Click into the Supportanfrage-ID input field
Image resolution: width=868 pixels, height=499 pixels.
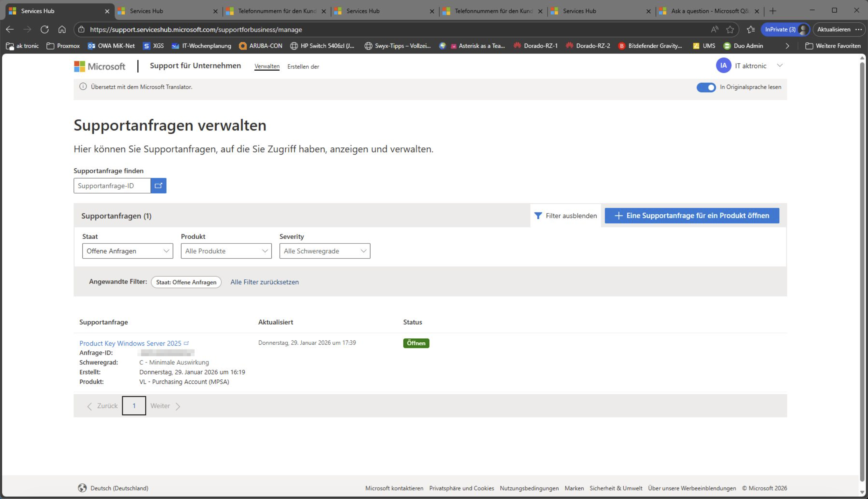(112, 186)
